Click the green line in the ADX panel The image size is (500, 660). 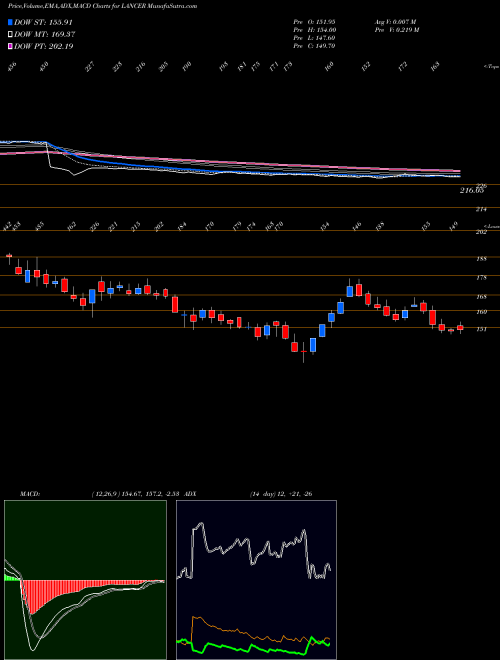tap(253, 647)
